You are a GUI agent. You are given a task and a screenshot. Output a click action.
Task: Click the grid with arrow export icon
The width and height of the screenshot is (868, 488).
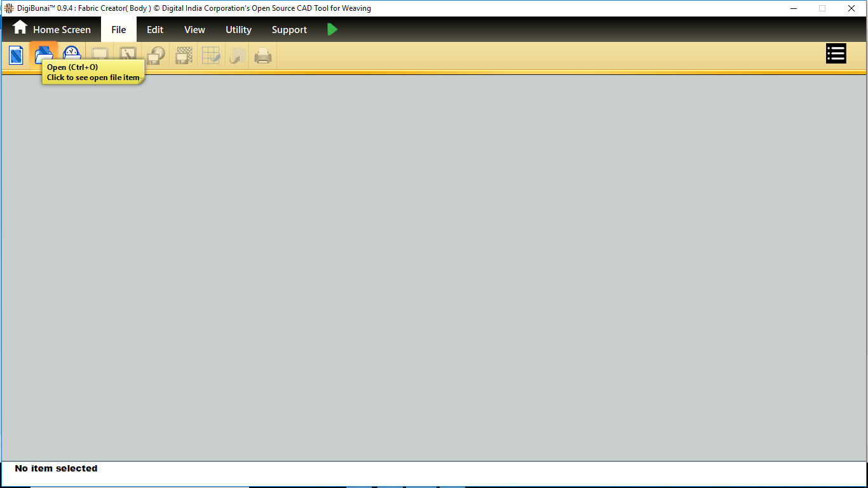point(211,56)
